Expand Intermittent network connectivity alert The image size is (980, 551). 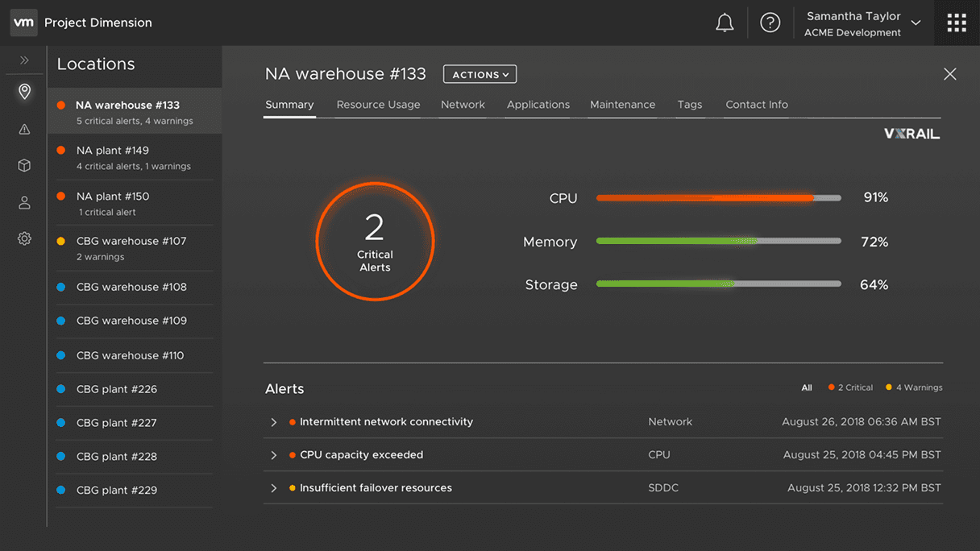coord(274,422)
